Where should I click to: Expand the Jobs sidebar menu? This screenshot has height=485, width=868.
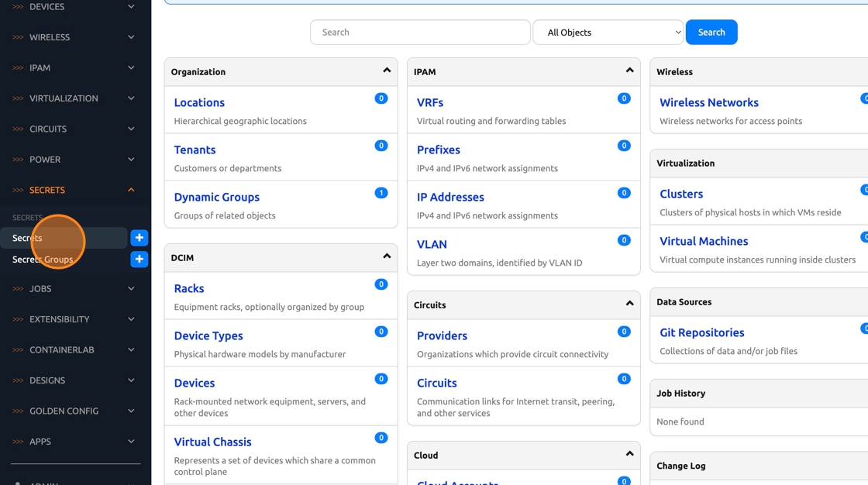(75, 289)
